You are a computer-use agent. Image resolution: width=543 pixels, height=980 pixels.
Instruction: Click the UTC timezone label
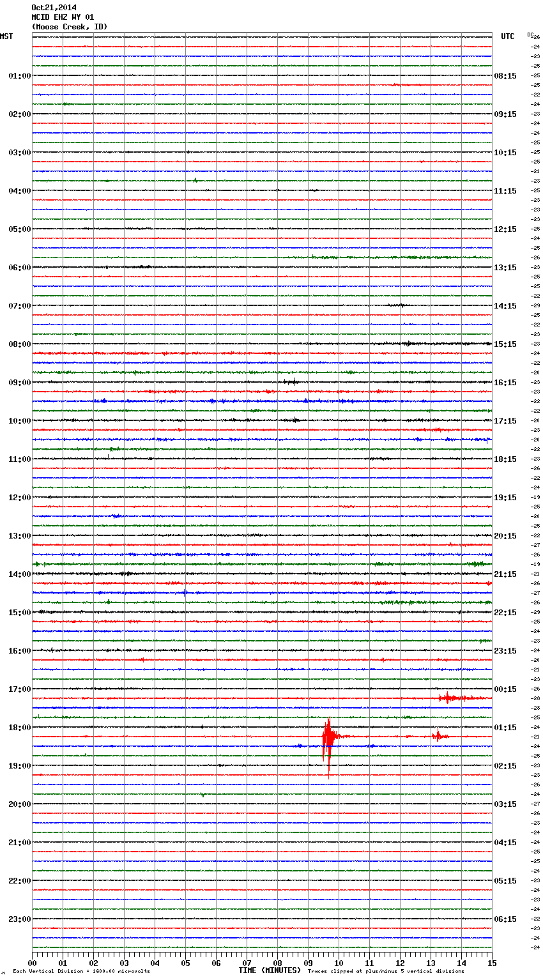[x=508, y=36]
